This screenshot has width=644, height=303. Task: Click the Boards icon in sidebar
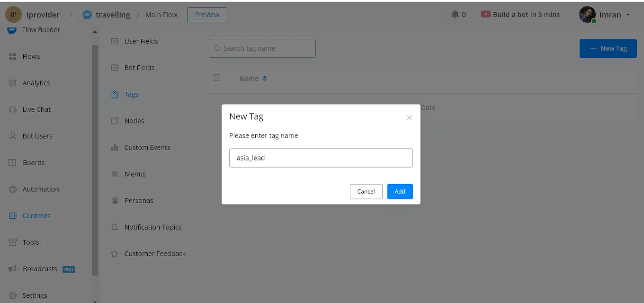[x=13, y=162]
